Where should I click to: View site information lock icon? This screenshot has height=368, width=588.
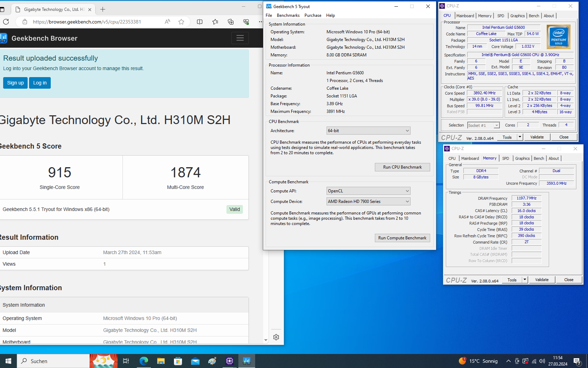pos(24,22)
